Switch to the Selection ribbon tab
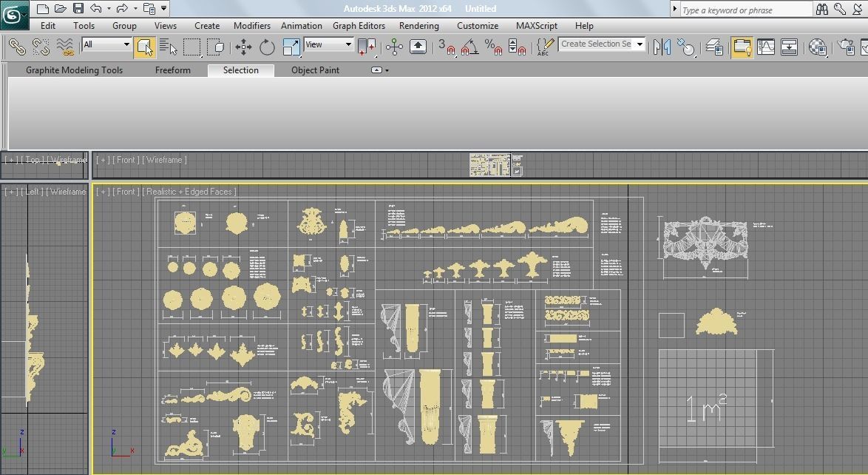This screenshot has height=475, width=868. click(241, 70)
